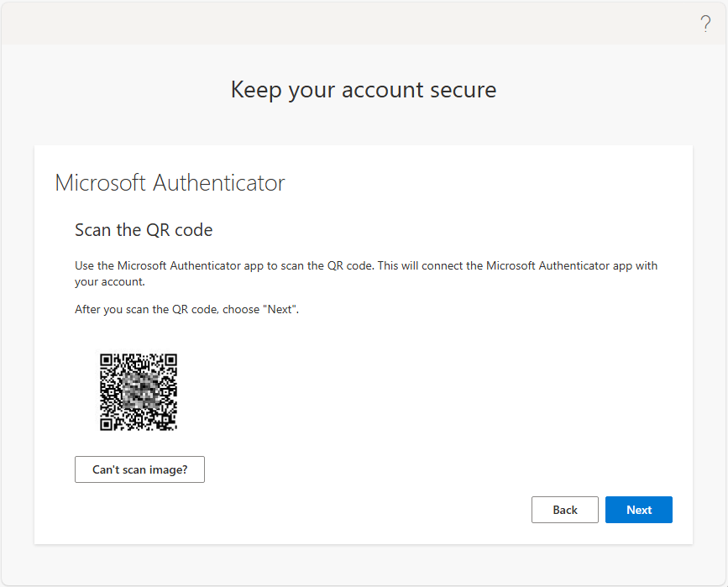
Task: Go back with the Back button
Action: [565, 510]
